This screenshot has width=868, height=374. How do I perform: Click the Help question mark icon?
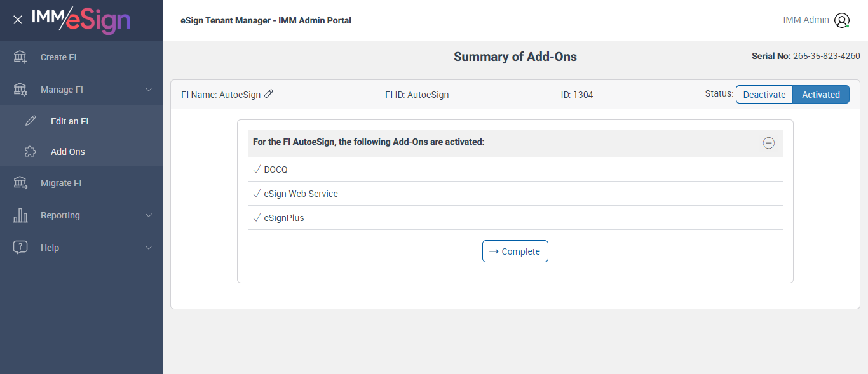tap(20, 248)
